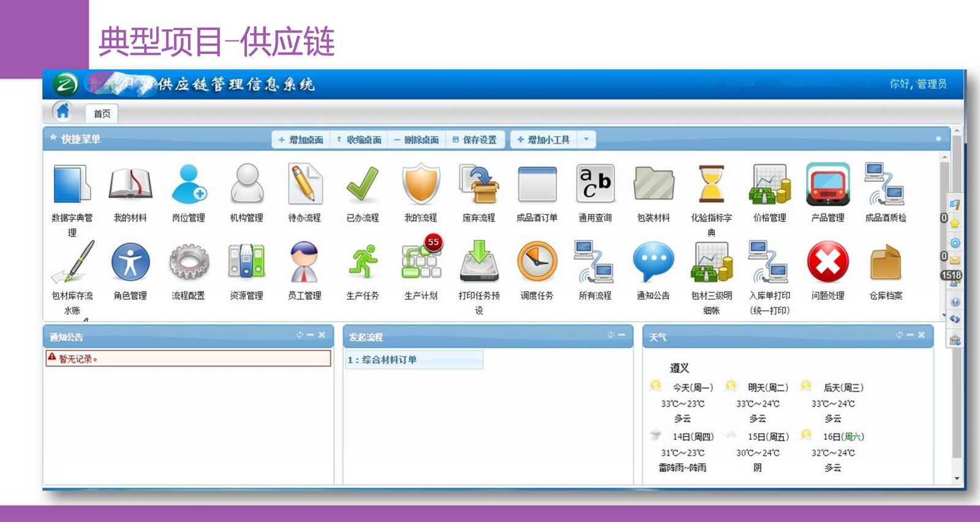Click the home icon beside 首页 tab
Image resolution: width=980 pixels, height=522 pixels.
coord(62,111)
